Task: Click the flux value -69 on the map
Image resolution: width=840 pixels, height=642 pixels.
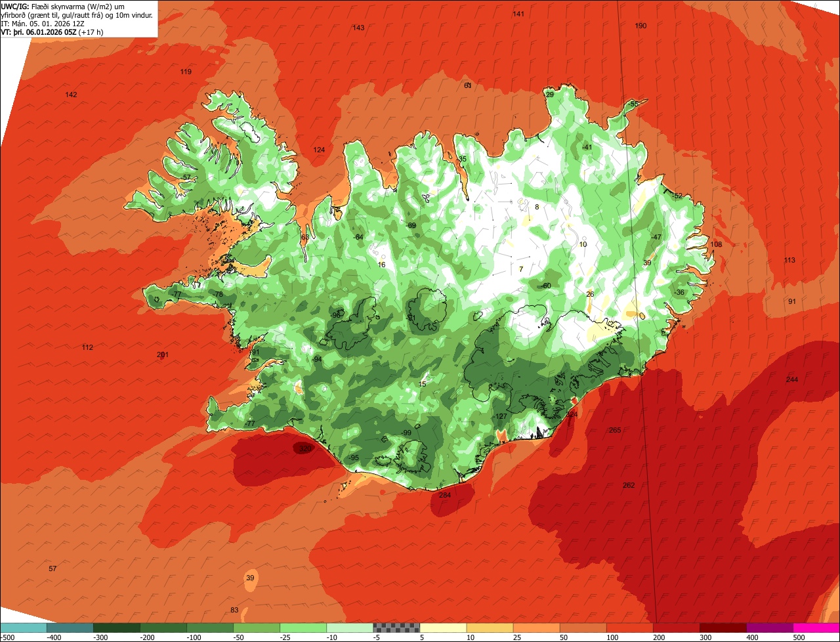Action: click(x=411, y=225)
